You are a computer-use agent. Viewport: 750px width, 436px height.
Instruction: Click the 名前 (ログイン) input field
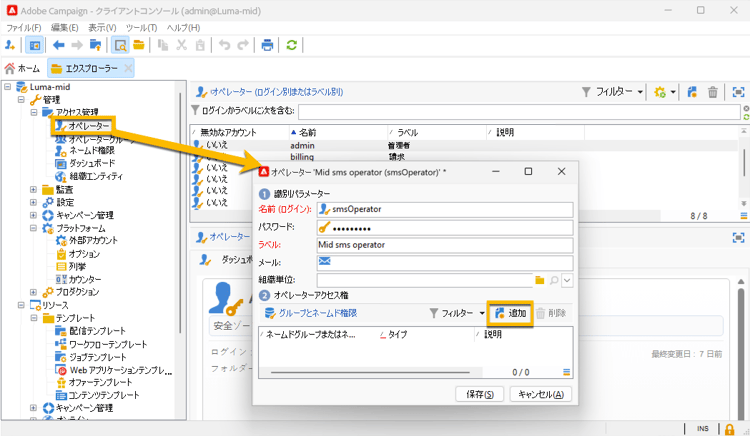[x=445, y=209]
